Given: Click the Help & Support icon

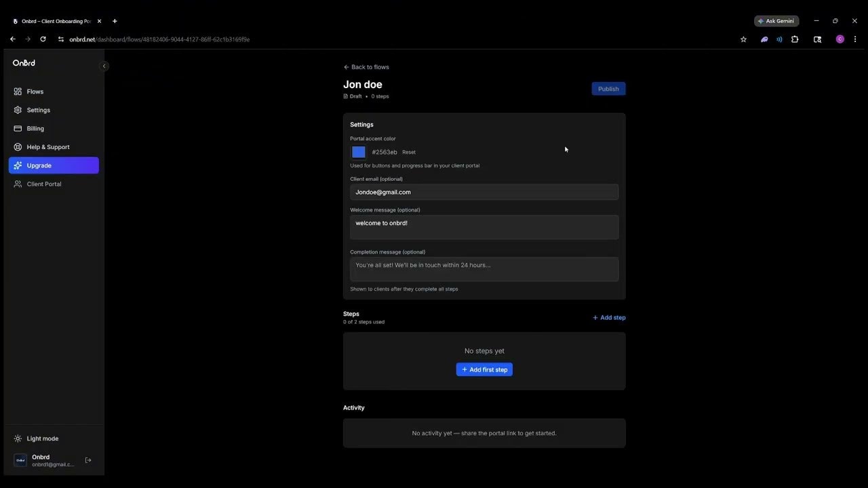Looking at the screenshot, I should pyautogui.click(x=18, y=147).
